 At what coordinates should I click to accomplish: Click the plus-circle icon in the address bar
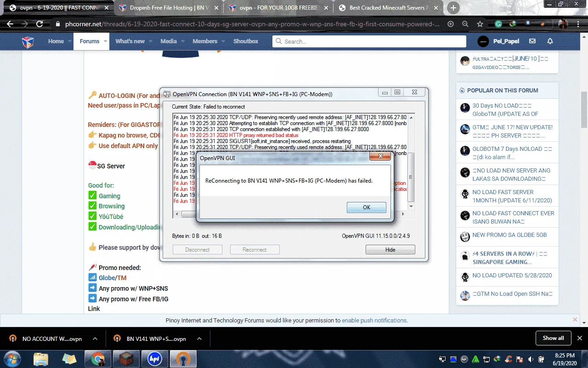[450, 24]
